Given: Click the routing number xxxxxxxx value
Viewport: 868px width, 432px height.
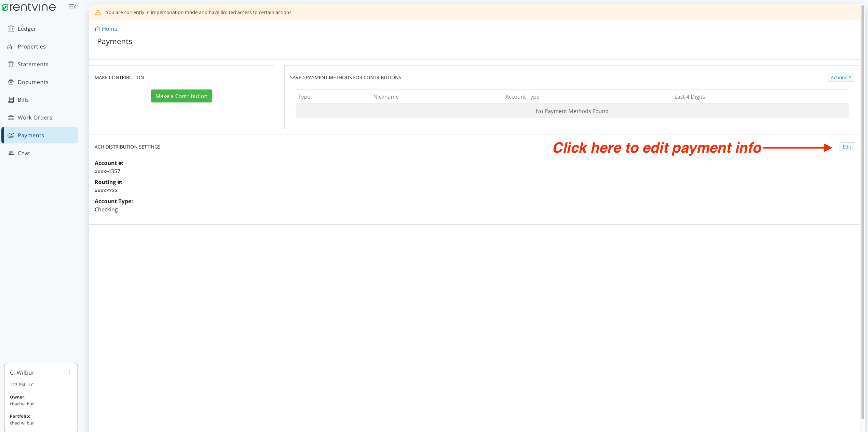Looking at the screenshot, I should tap(106, 190).
